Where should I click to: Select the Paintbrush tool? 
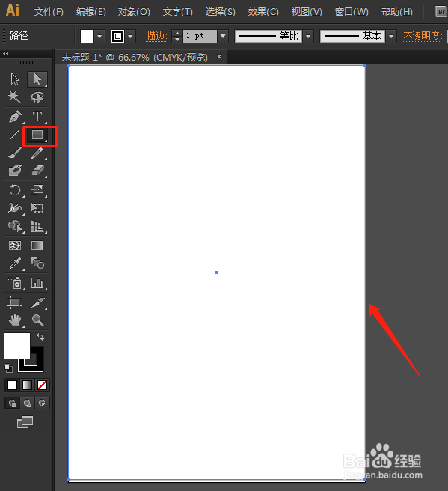(x=15, y=153)
